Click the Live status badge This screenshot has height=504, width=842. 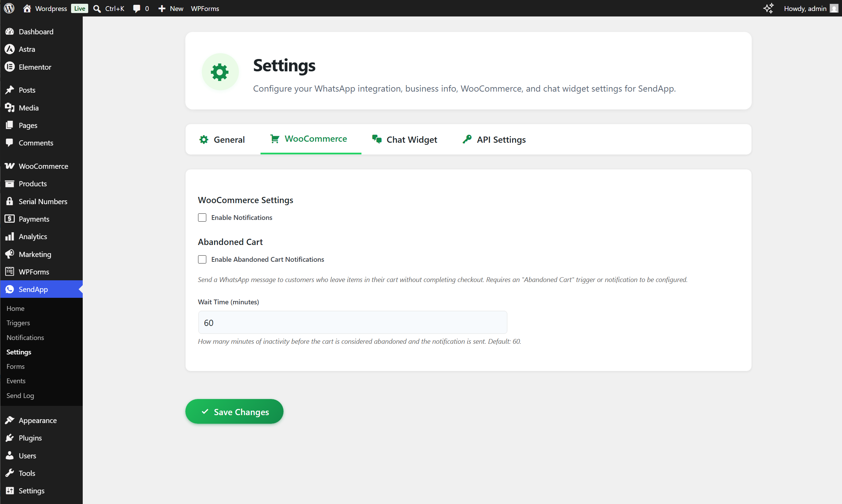pos(80,9)
